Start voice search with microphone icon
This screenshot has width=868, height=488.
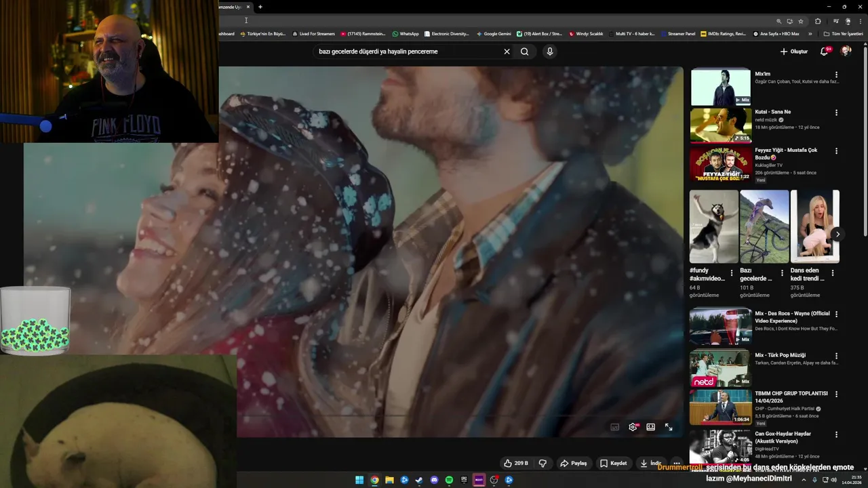[550, 52]
